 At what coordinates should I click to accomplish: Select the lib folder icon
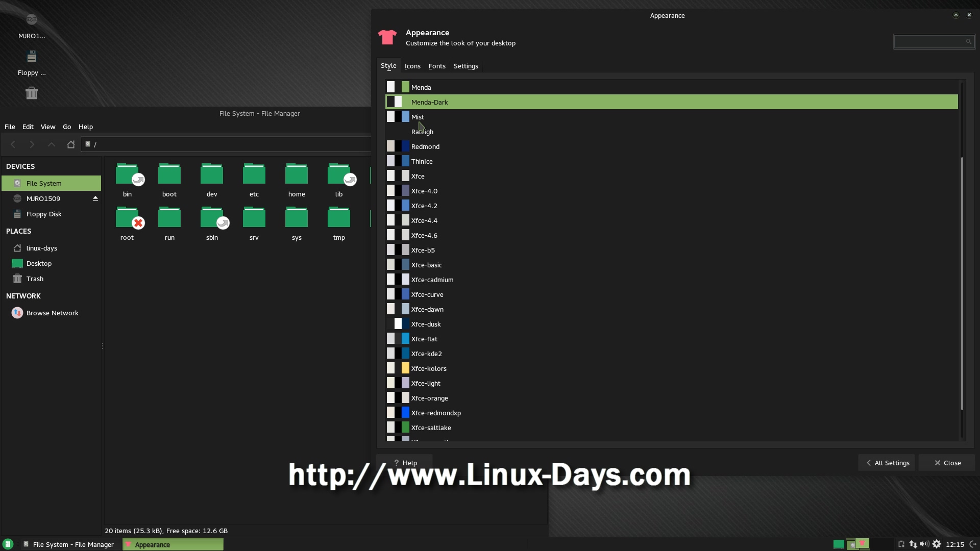point(339,174)
